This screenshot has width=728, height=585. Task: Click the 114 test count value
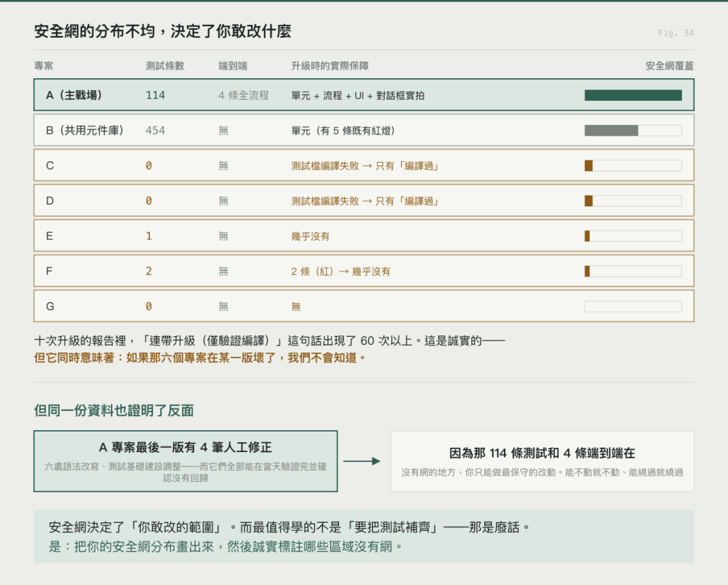coord(155,95)
